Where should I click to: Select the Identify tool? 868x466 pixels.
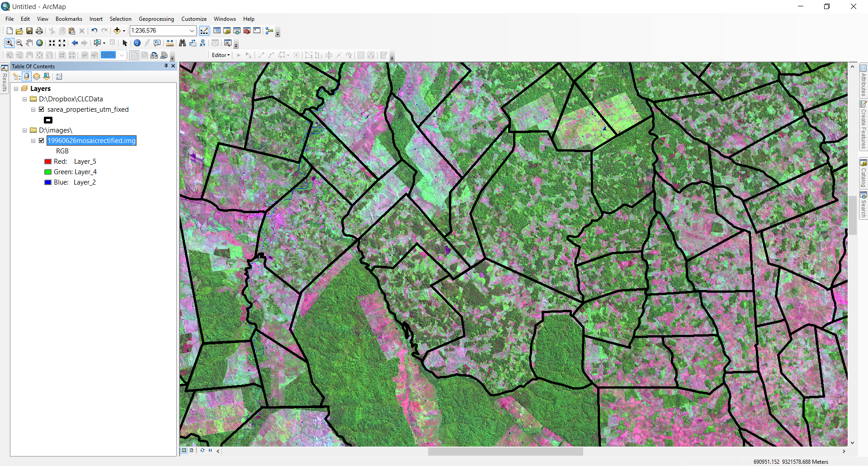click(137, 43)
